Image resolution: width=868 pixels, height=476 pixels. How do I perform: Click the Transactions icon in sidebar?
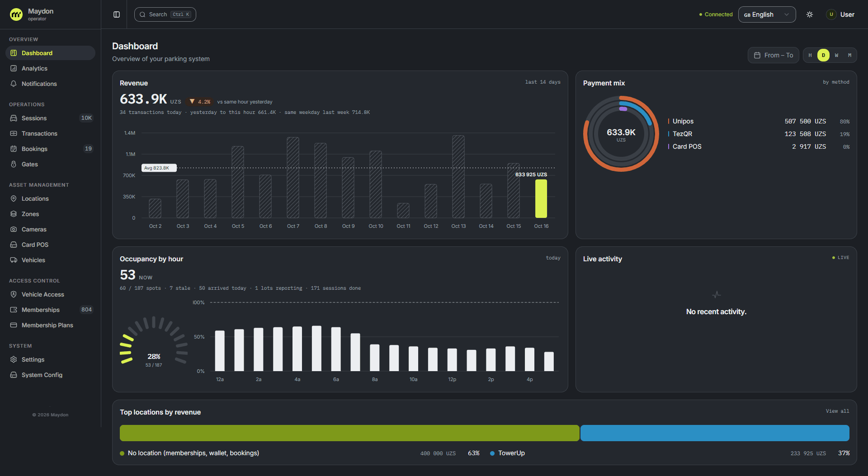(x=14, y=133)
